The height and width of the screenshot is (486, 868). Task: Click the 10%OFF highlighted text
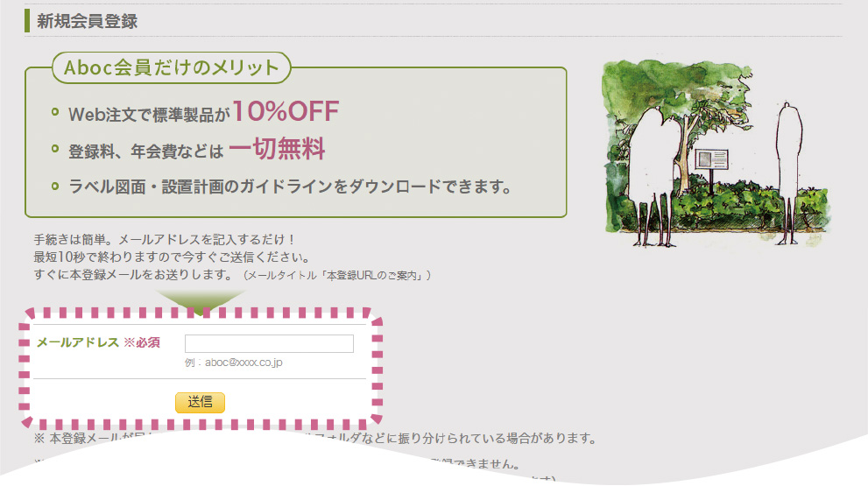286,110
